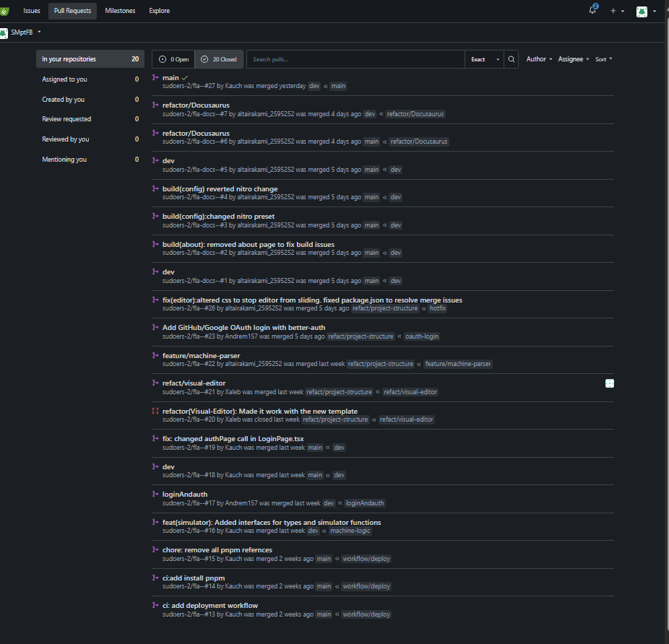
Task: Click 'feature/machine-parser' branch label in #22 row
Action: tap(458, 364)
